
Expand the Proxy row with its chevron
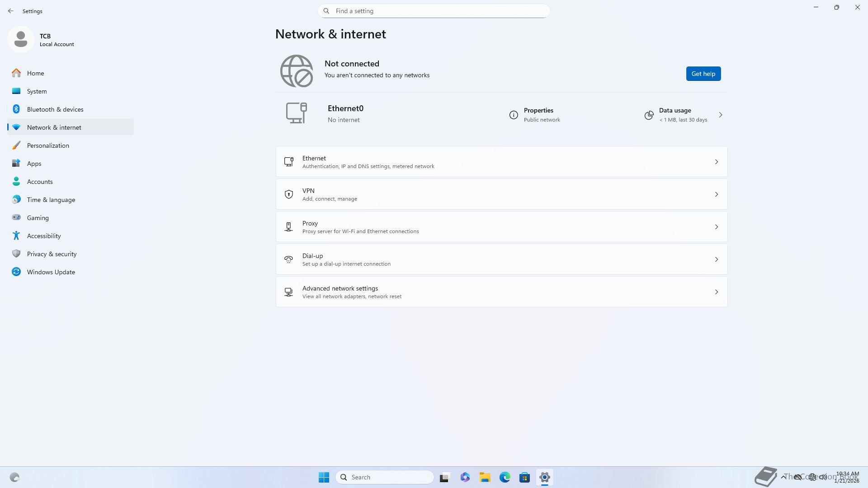(716, 227)
